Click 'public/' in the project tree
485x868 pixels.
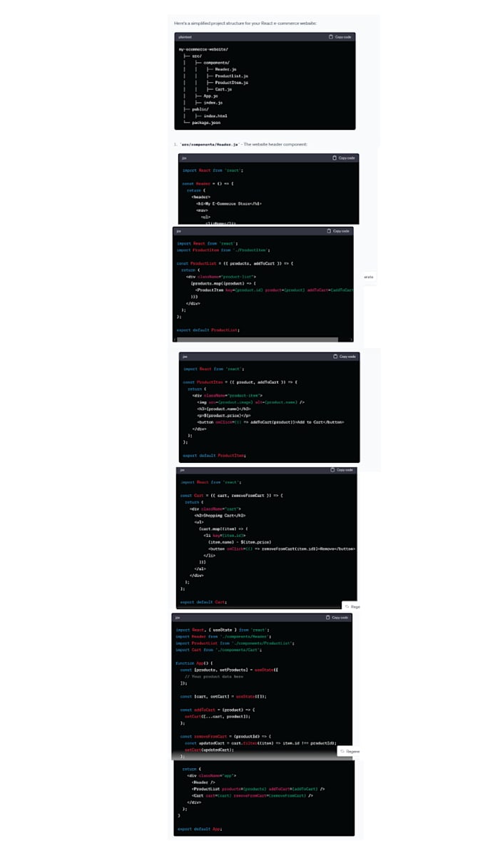click(x=199, y=109)
